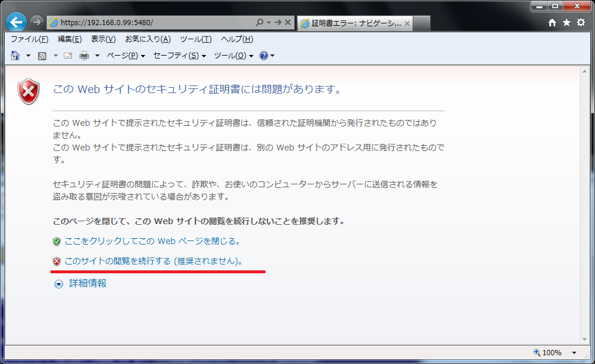Image resolution: width=595 pixels, height=364 pixels.
Task: Click the browser Back arrow button
Action: pos(16,22)
